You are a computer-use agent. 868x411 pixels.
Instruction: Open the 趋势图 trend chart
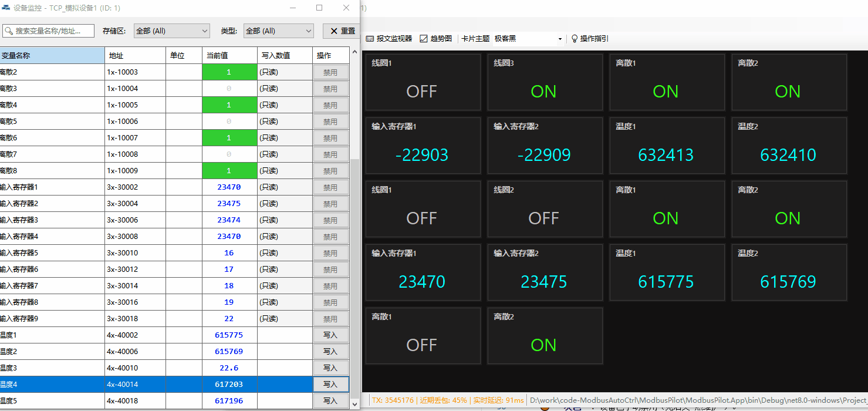coord(435,39)
